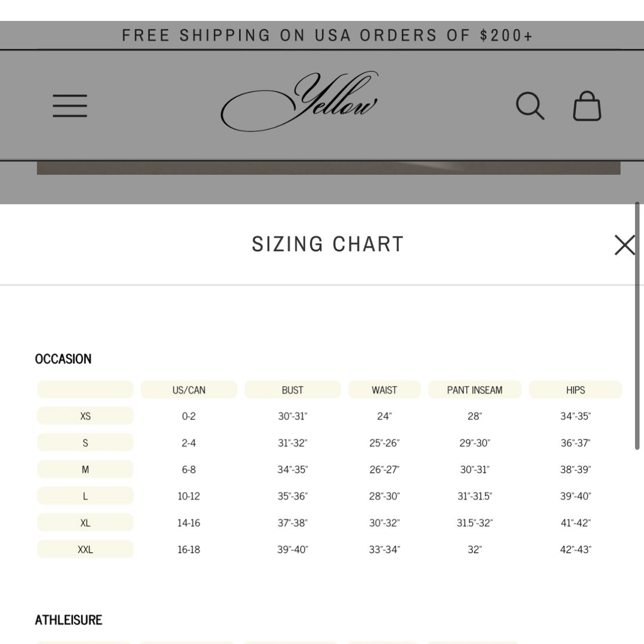Screen dimensions: 644x644
Task: Click the BUST column header
Action: click(x=292, y=390)
